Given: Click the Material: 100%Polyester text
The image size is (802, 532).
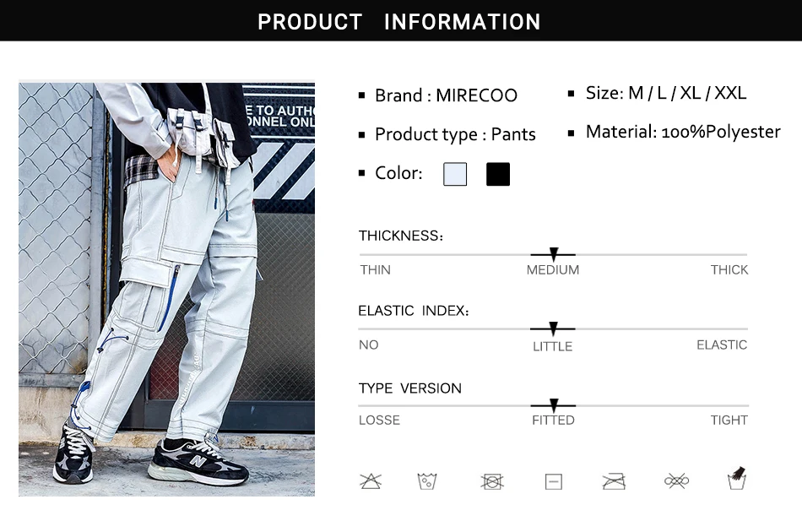Looking at the screenshot, I should [683, 132].
